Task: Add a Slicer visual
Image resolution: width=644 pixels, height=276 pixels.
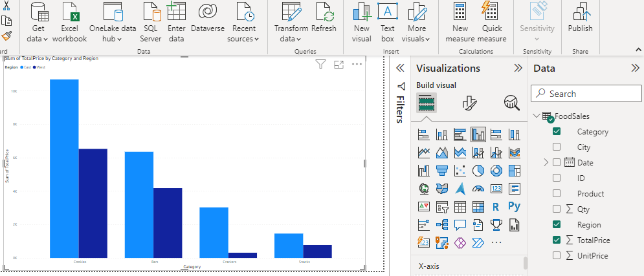Action: [x=441, y=207]
